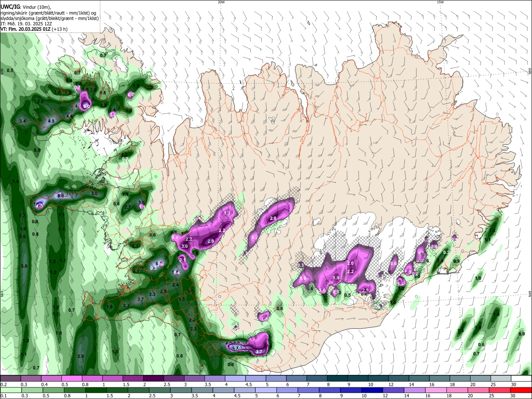
Task: Select the upper legend row 20 swatch
Action: pyautogui.click(x=481, y=378)
